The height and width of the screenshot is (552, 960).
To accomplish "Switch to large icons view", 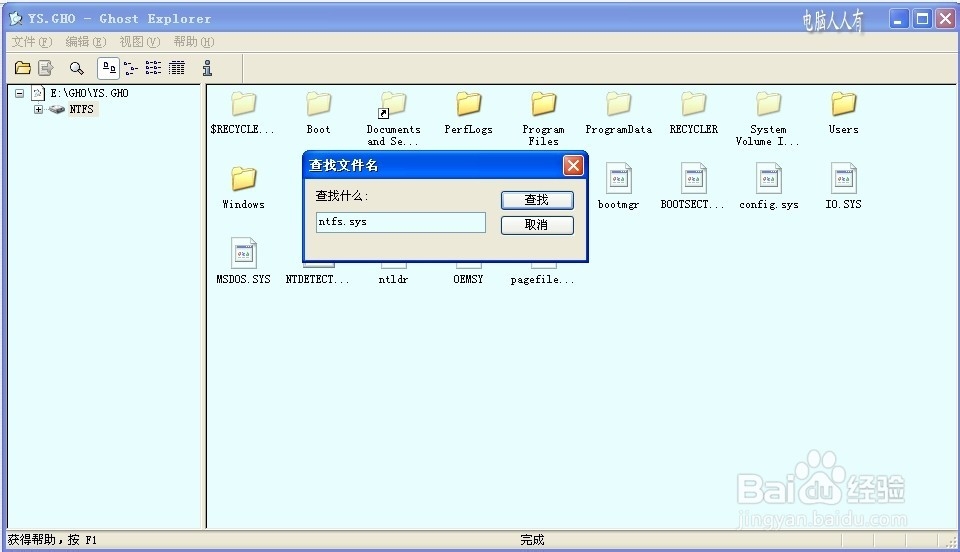I will 109,68.
